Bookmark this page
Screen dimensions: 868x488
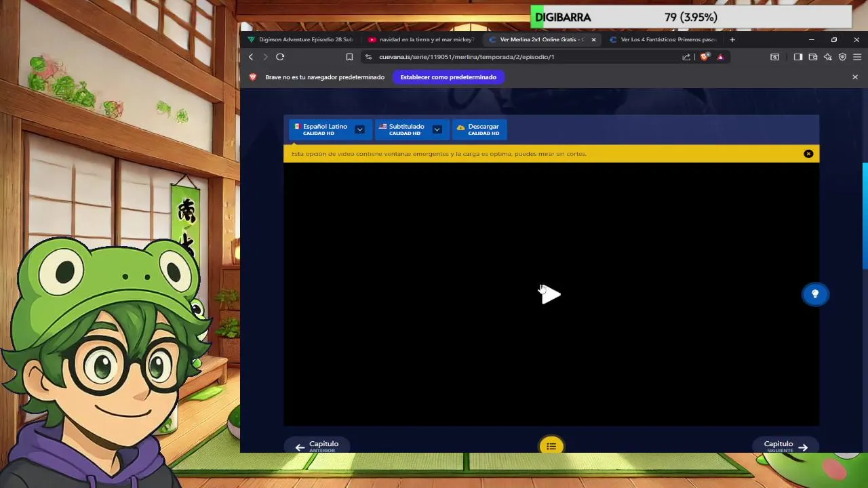pyautogui.click(x=349, y=57)
